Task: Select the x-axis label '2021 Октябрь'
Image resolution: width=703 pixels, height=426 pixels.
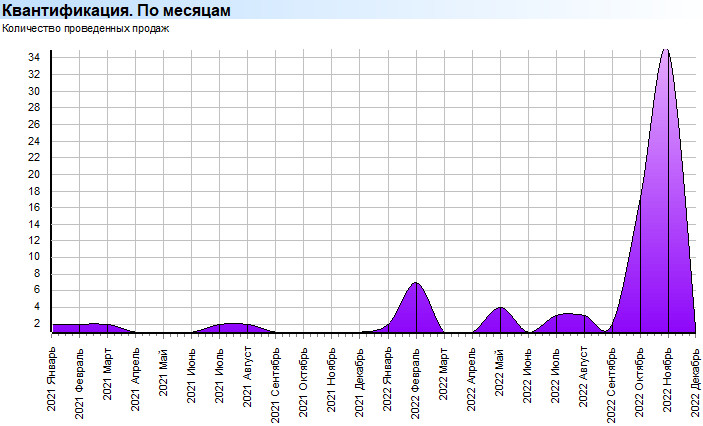Action: 304,382
